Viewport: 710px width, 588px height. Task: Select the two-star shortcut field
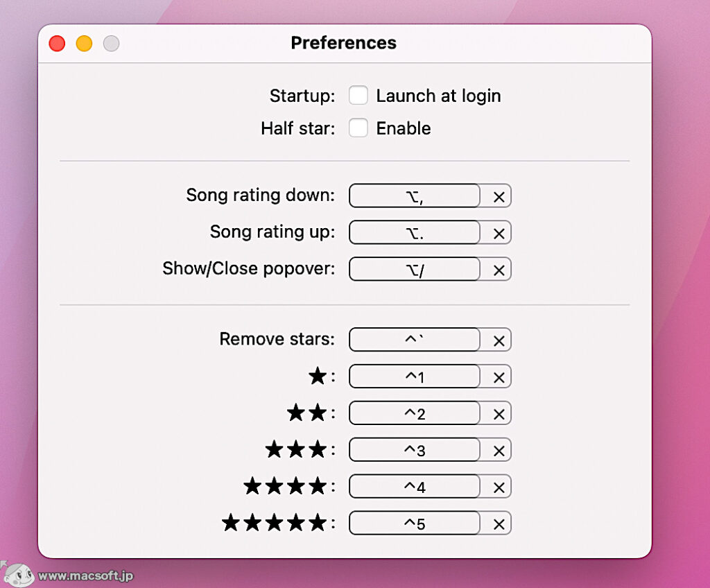click(x=414, y=413)
